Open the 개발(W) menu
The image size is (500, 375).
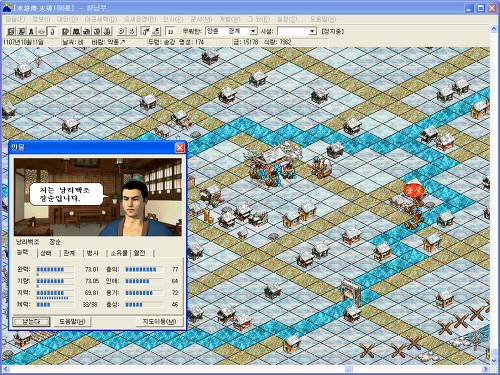click(x=230, y=19)
